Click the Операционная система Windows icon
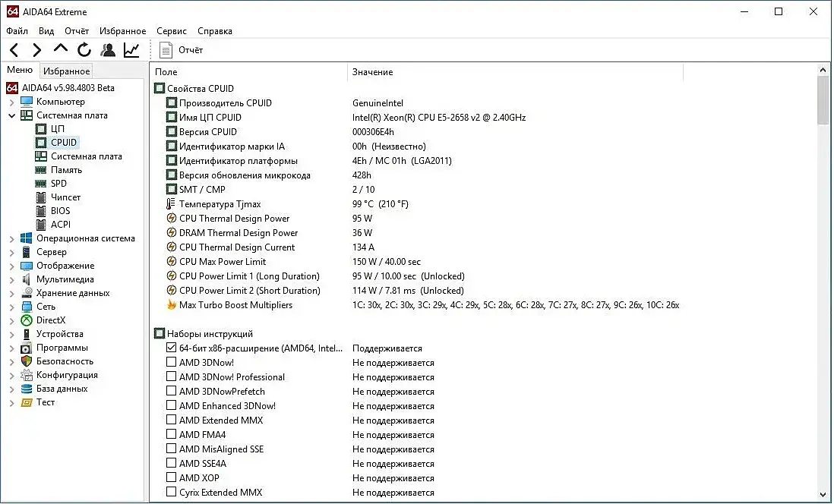 point(26,238)
